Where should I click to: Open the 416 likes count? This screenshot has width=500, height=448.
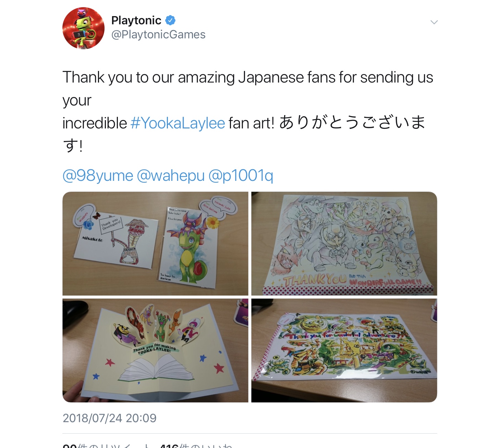pyautogui.click(x=196, y=446)
